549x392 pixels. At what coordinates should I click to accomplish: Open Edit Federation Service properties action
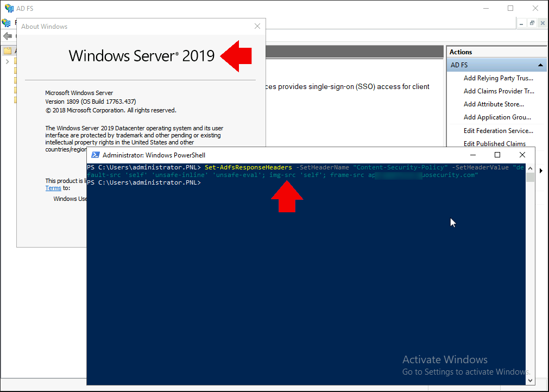498,130
